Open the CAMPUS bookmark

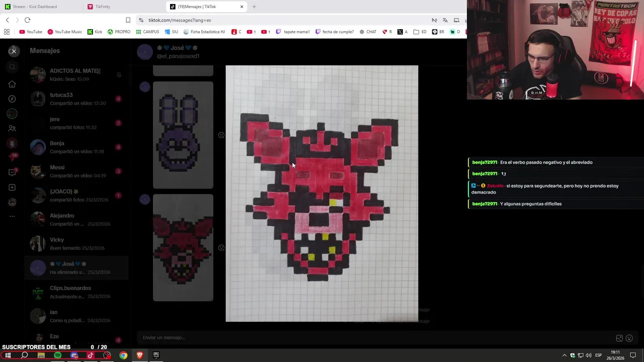(147, 32)
